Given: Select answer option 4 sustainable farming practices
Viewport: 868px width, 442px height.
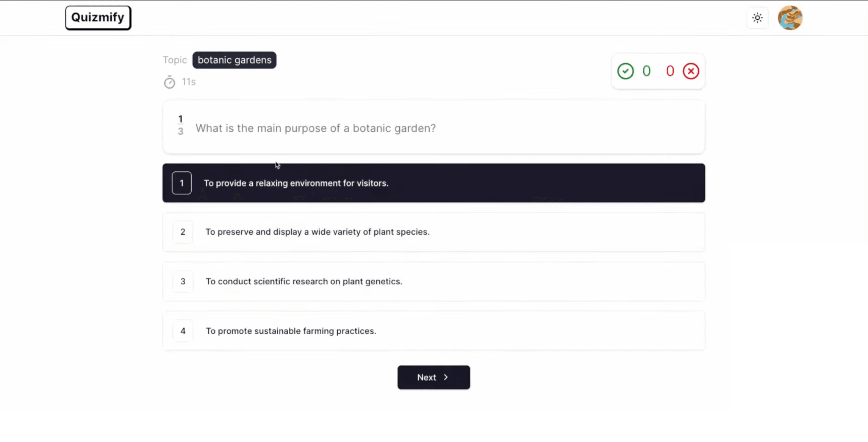Looking at the screenshot, I should [434, 331].
